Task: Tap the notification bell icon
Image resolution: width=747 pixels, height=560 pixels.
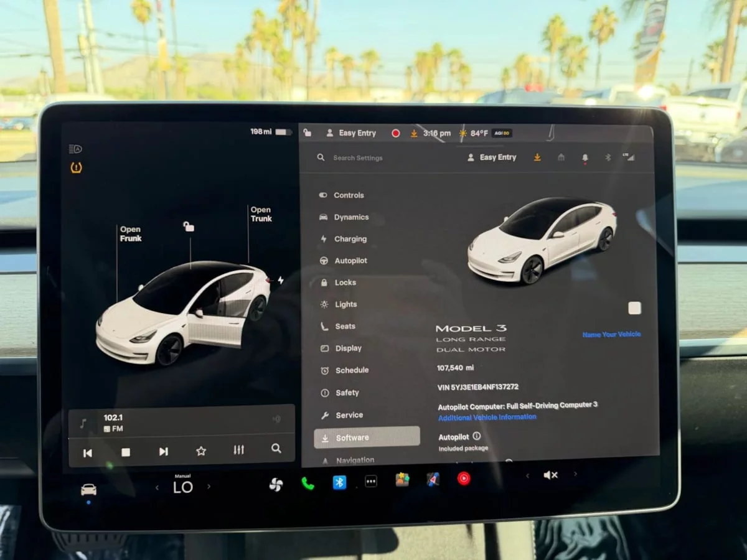Action: click(585, 158)
